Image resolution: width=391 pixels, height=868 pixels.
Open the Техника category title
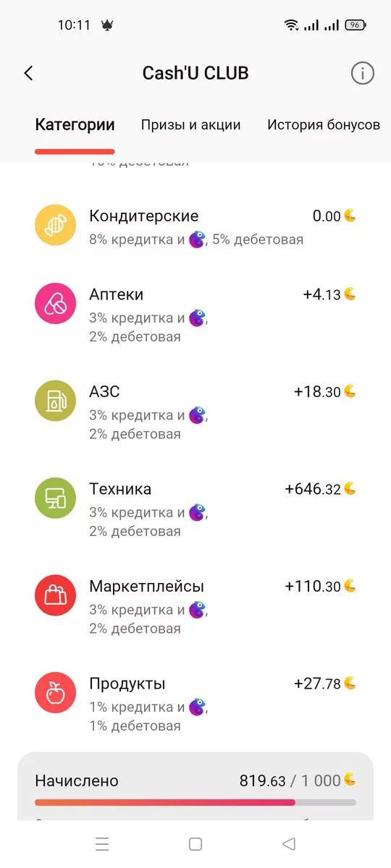coord(120,489)
